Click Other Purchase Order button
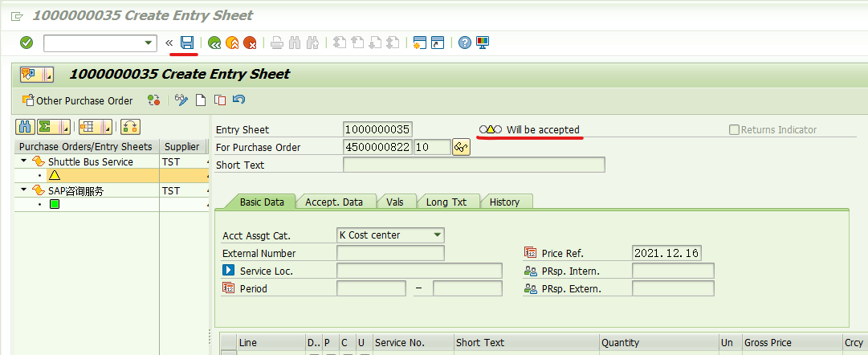This screenshot has height=355, width=868. pos(77,100)
